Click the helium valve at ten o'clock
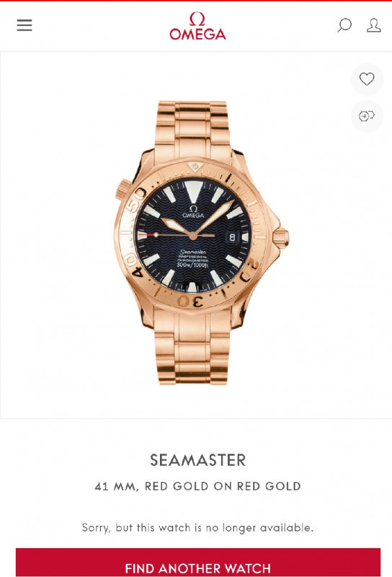The image size is (392, 577). pos(123,190)
